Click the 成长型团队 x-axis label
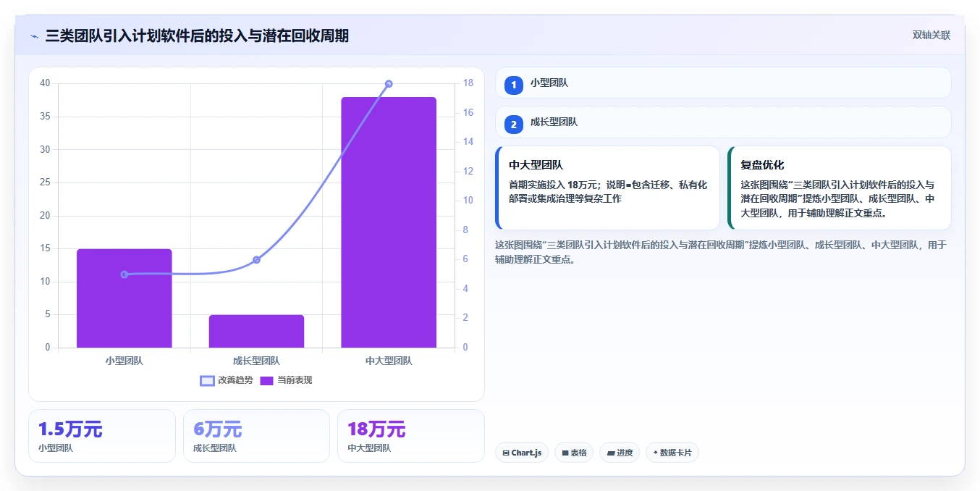 point(256,361)
